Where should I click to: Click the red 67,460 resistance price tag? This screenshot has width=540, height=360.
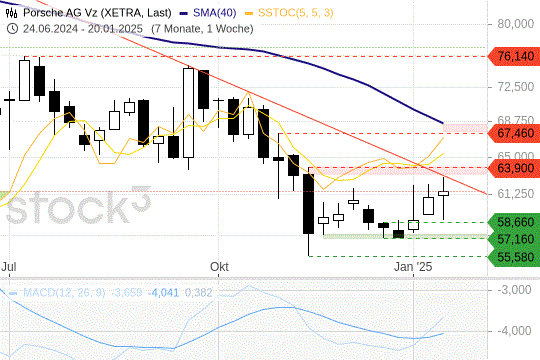(514, 133)
